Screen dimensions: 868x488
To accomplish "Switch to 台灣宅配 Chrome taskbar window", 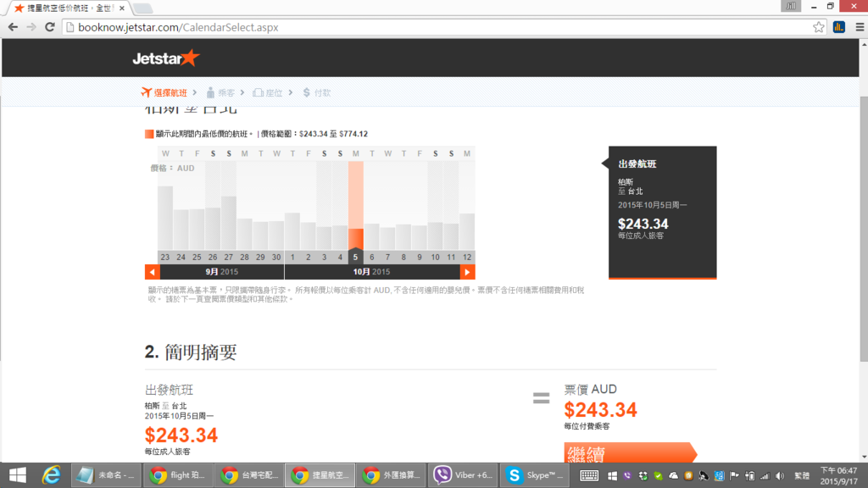I will point(249,475).
